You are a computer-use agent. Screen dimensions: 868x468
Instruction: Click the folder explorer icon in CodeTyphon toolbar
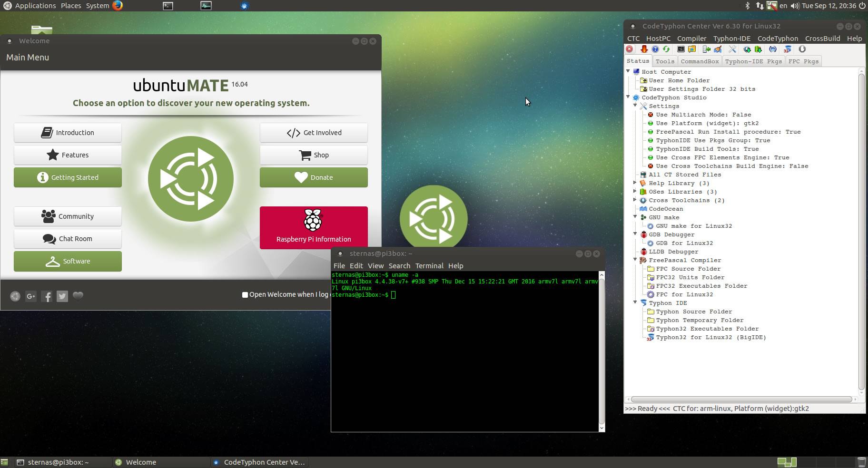pyautogui.click(x=692, y=49)
